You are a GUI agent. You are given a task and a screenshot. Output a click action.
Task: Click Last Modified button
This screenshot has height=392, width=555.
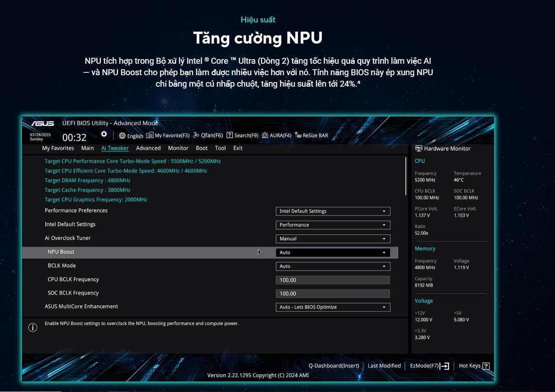pos(384,366)
